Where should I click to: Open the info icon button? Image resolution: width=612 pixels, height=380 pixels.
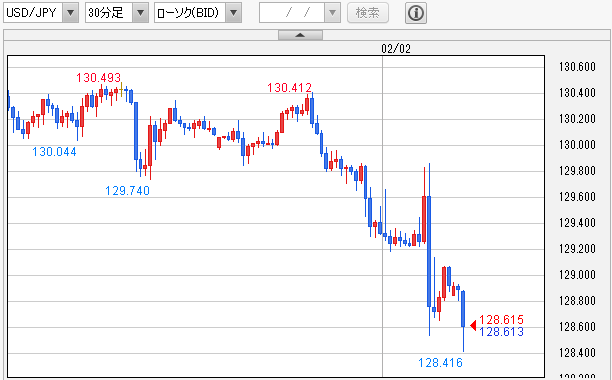416,13
